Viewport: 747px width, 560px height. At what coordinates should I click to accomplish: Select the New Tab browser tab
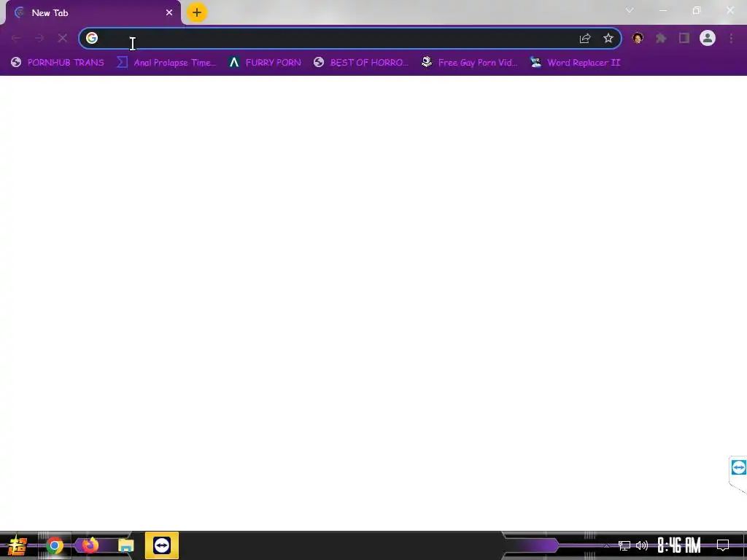[x=93, y=13]
